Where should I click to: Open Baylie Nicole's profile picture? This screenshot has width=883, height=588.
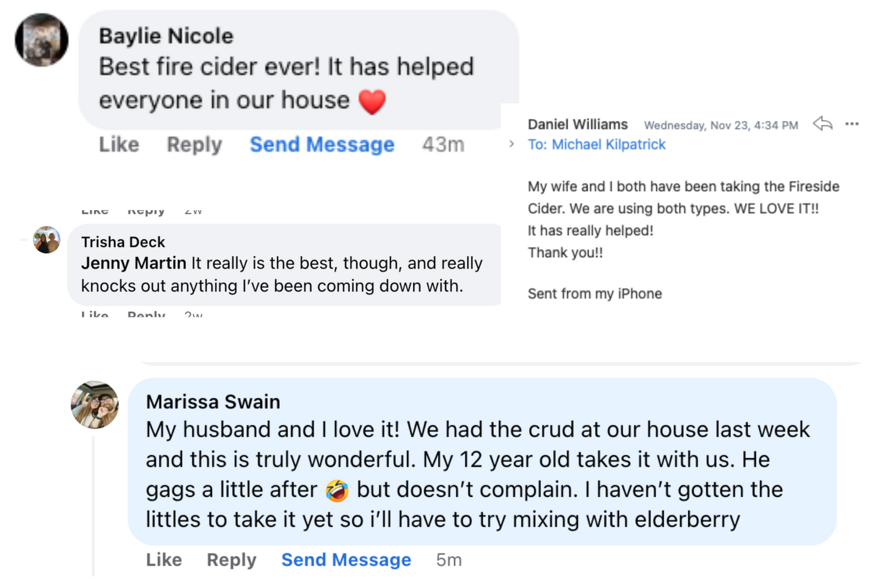coord(42,40)
